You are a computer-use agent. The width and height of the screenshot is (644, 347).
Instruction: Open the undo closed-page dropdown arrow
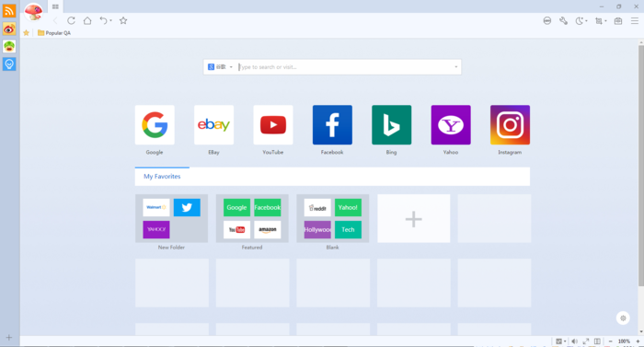coord(111,21)
